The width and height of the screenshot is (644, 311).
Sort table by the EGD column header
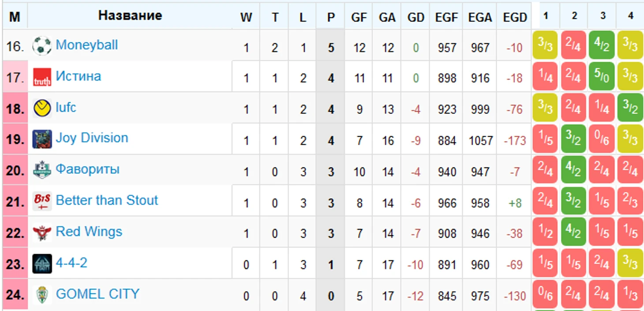[515, 17]
